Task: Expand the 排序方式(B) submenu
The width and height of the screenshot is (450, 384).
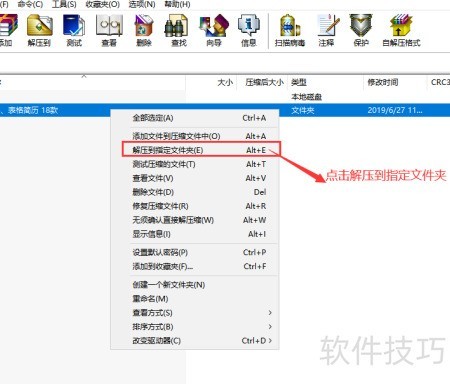Action: coord(195,327)
